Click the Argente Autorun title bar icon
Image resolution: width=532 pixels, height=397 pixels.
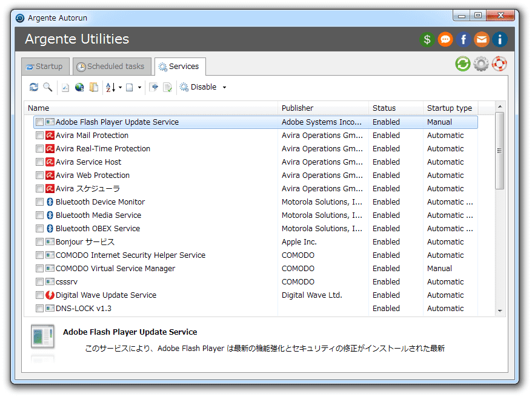tap(21, 18)
